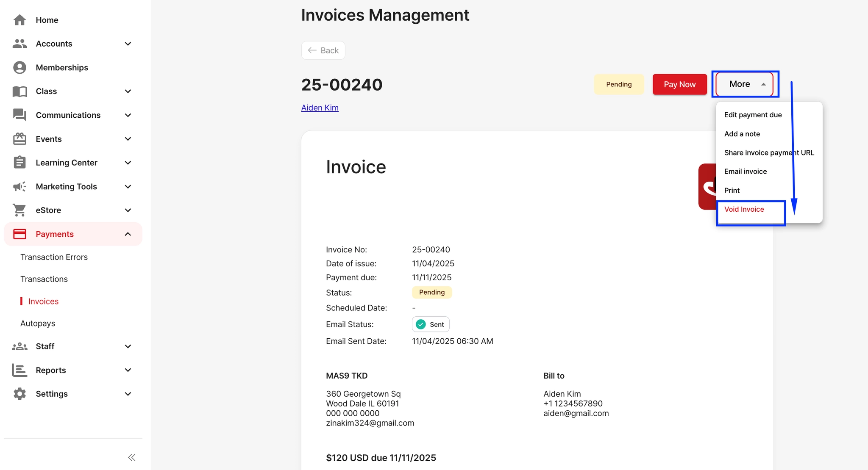Collapse the Payments section chevron
Viewport: 868px width, 470px height.
pos(128,234)
